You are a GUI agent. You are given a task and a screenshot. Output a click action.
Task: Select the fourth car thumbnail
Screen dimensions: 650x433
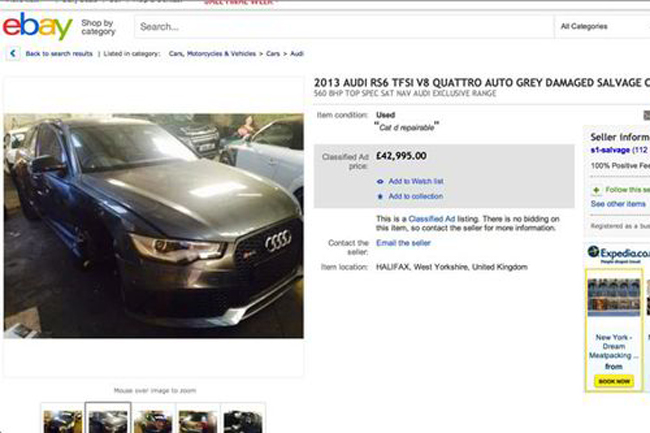(198, 421)
